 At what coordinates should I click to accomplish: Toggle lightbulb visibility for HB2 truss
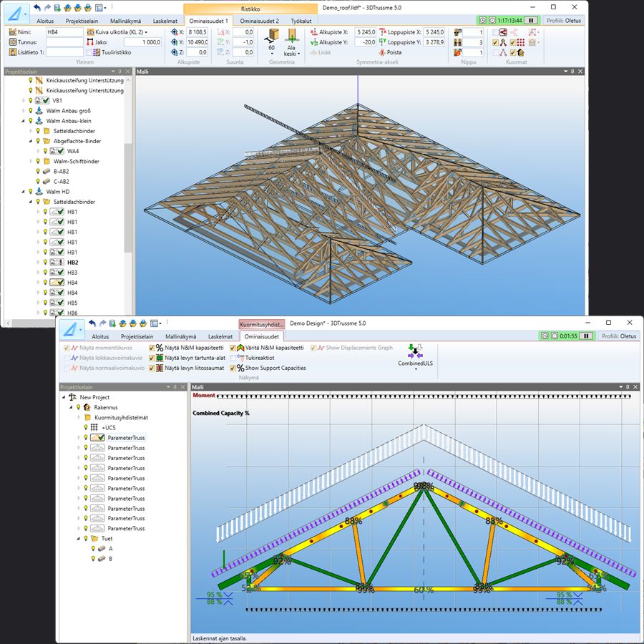coord(45,262)
